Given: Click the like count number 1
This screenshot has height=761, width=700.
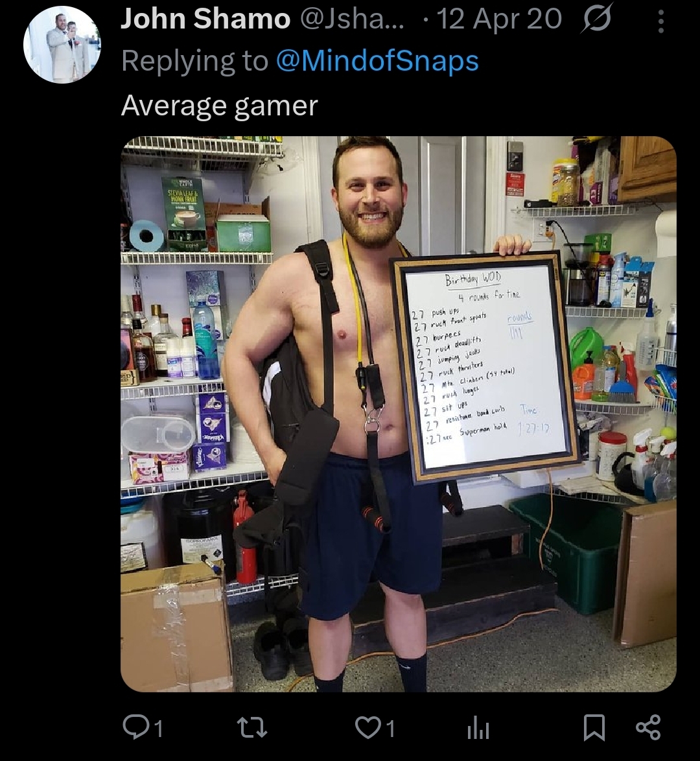Looking at the screenshot, I should click(x=391, y=729).
